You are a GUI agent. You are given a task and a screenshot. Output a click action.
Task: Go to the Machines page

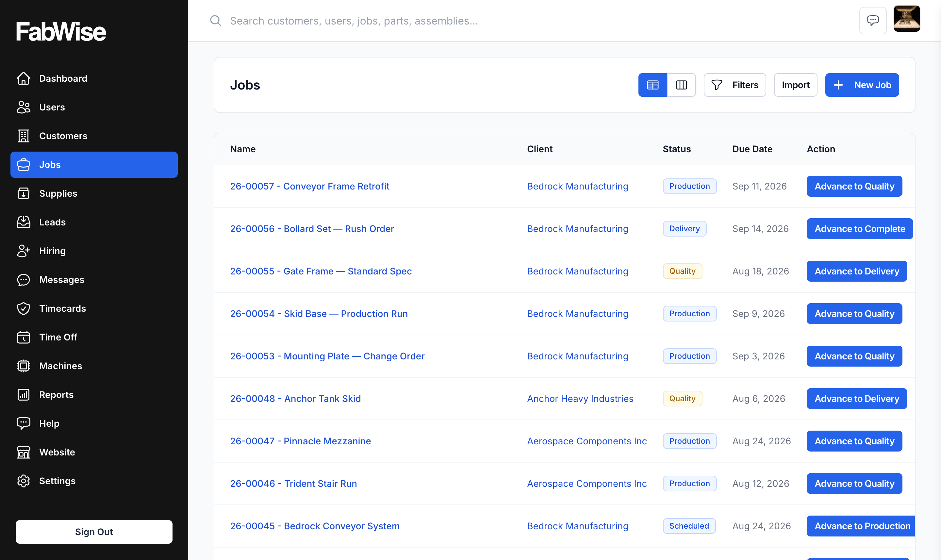94,366
